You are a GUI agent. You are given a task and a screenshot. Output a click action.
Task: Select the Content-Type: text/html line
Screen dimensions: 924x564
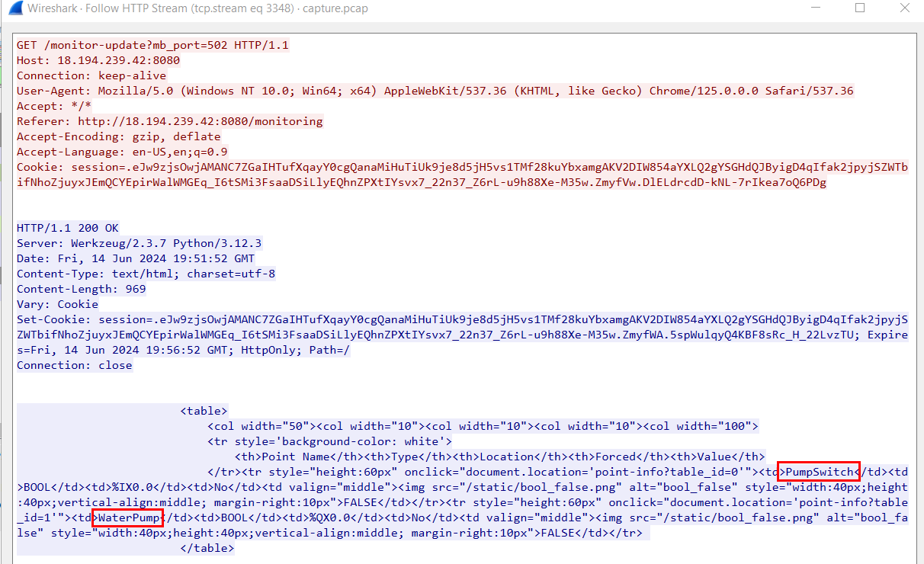(146, 274)
